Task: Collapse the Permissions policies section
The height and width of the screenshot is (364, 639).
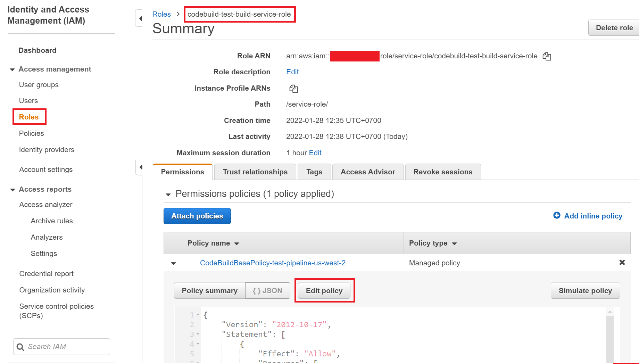Action: [x=168, y=194]
